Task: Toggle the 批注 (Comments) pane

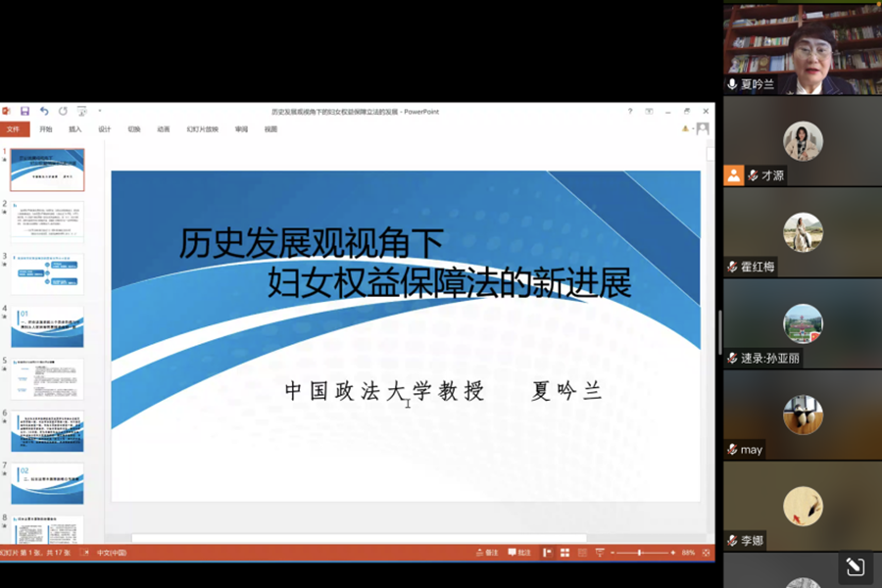Action: (x=519, y=553)
